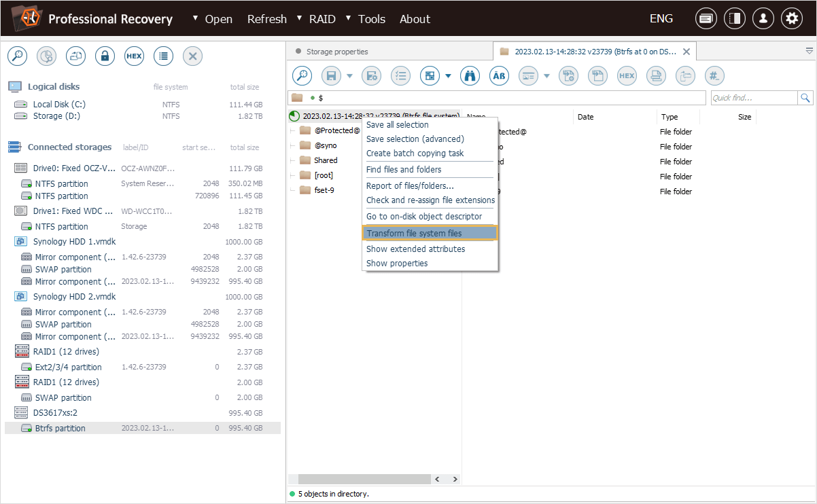Click the path address bar showing $
This screenshot has width=817, height=504.
(498, 98)
